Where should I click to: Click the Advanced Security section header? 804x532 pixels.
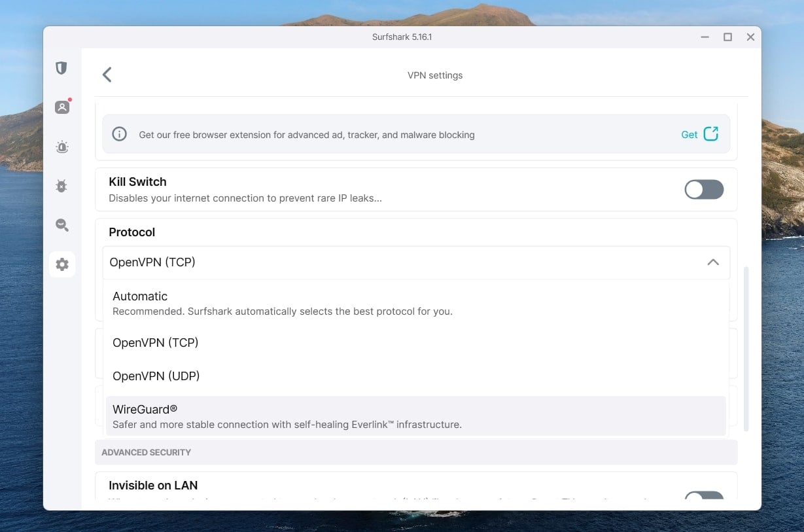[146, 452]
